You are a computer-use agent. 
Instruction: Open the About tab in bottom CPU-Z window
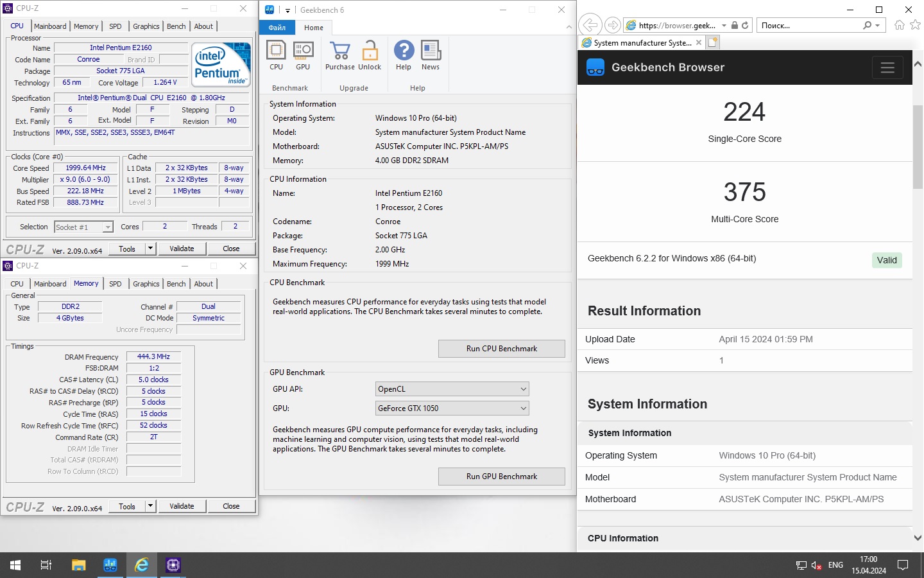pyautogui.click(x=203, y=284)
